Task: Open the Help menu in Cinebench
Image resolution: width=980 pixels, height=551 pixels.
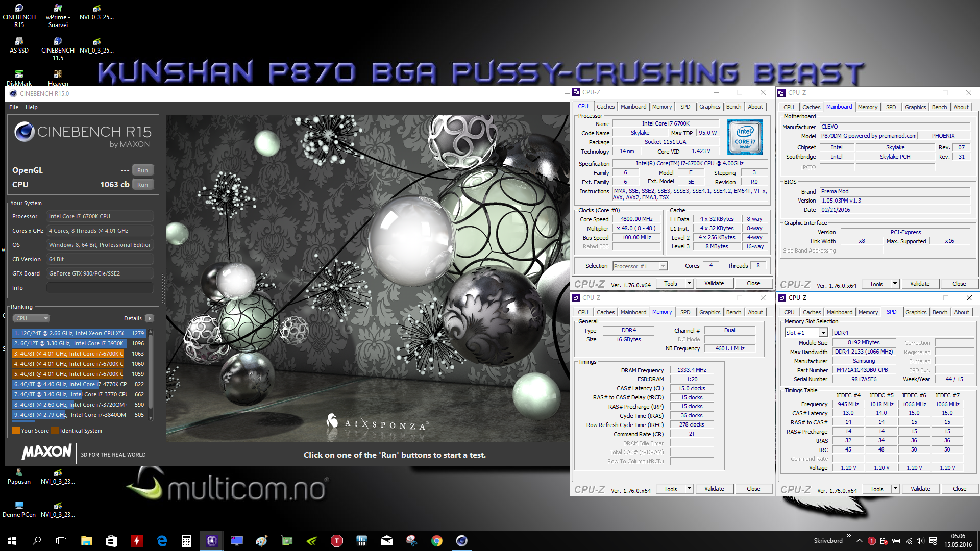Action: click(32, 107)
